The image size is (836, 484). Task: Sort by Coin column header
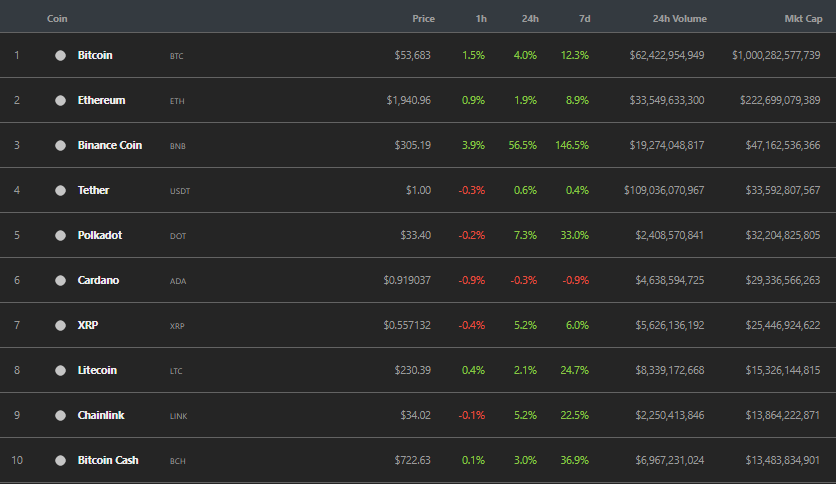click(58, 19)
